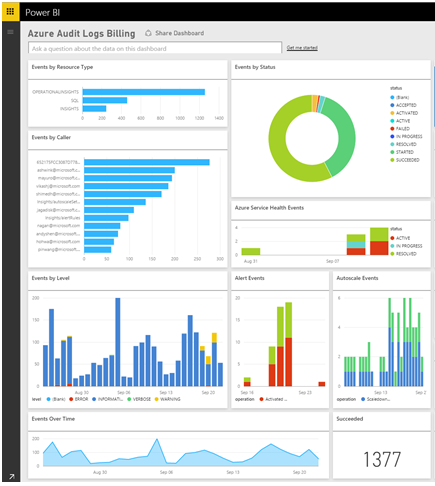Click the Share Dashboard icon
This screenshot has height=486, width=435.
coord(148,33)
